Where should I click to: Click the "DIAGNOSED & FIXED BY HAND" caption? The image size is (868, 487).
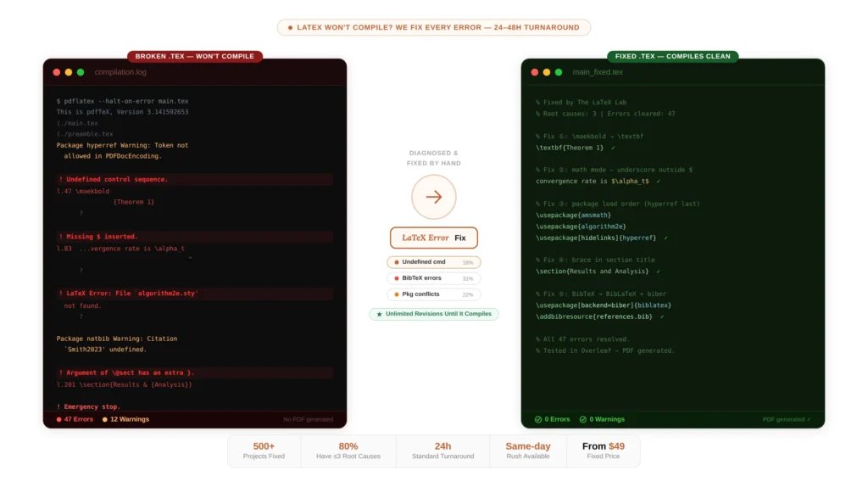[433, 158]
